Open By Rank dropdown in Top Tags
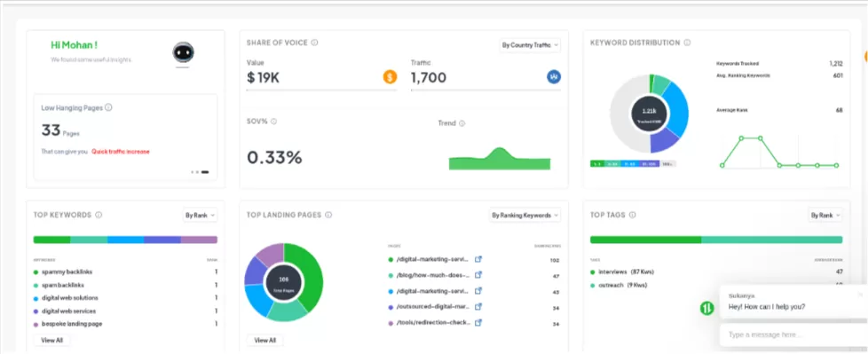Viewport: 868px width, 354px height. (x=825, y=216)
